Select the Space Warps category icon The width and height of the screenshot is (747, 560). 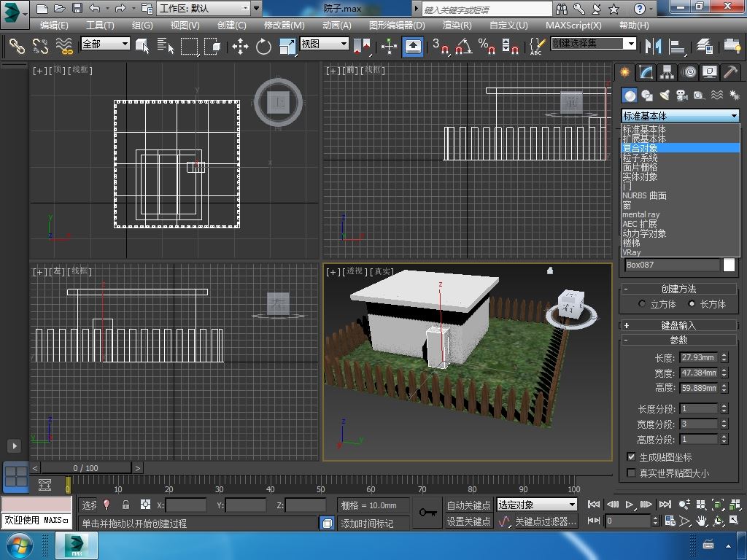(716, 96)
